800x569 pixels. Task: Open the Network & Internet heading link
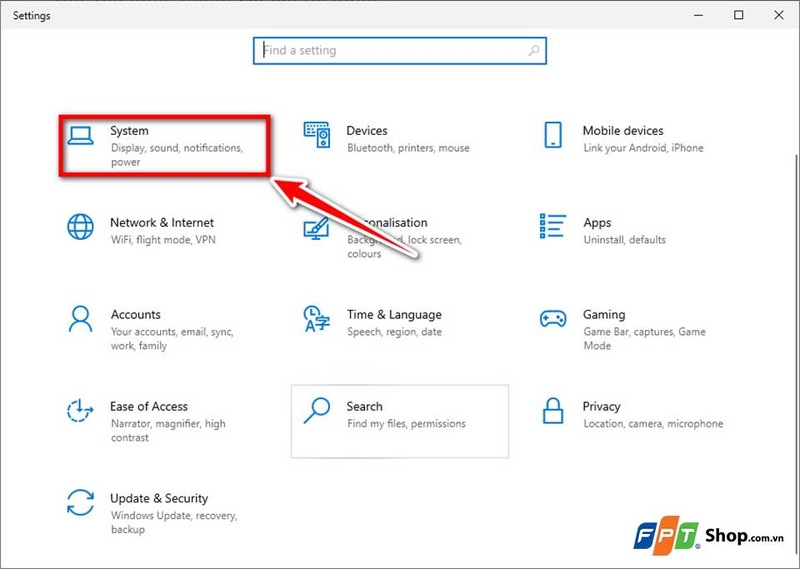tap(162, 222)
